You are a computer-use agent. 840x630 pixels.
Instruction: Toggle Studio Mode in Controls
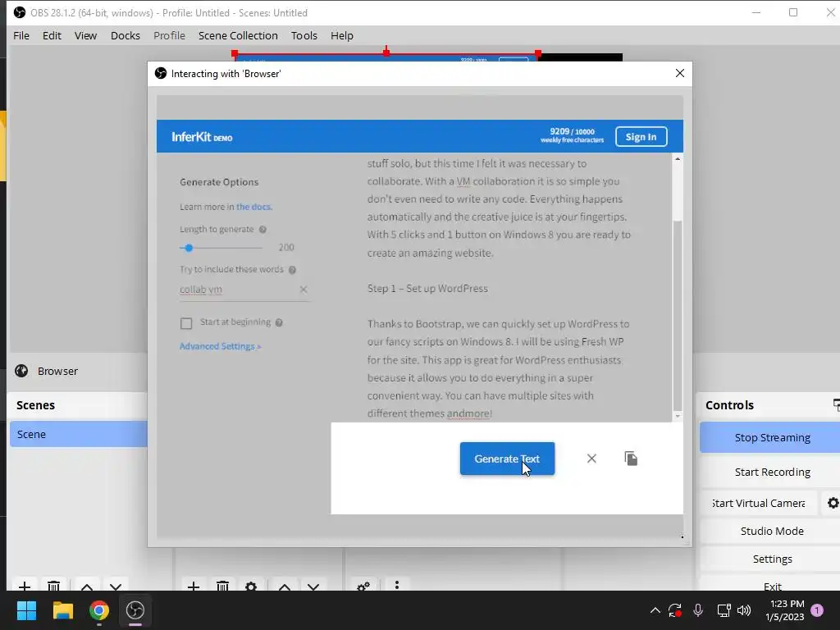(772, 531)
